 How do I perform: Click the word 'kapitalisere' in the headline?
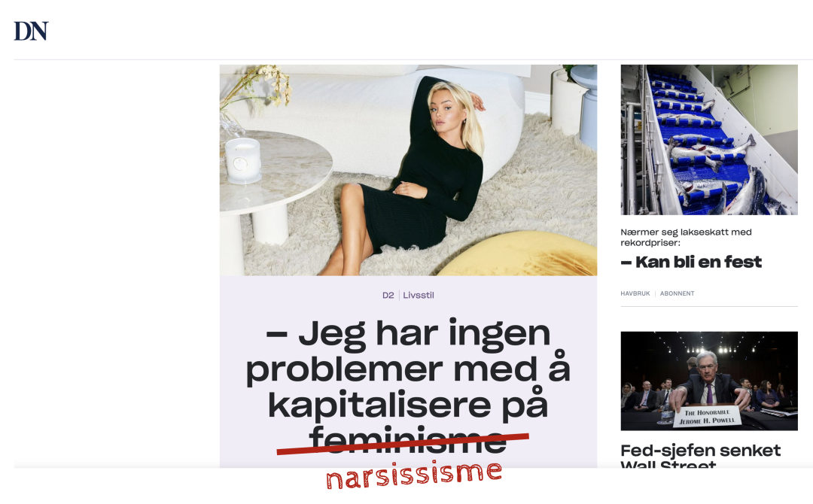click(x=379, y=405)
